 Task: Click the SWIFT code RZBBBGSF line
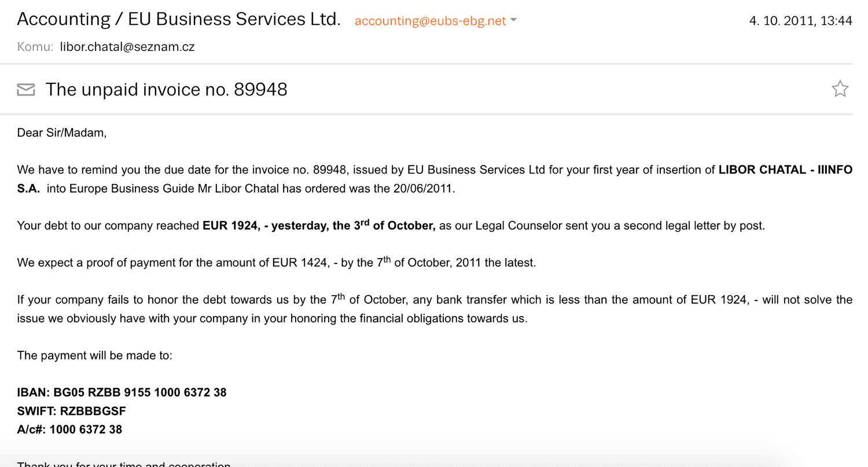click(71, 411)
